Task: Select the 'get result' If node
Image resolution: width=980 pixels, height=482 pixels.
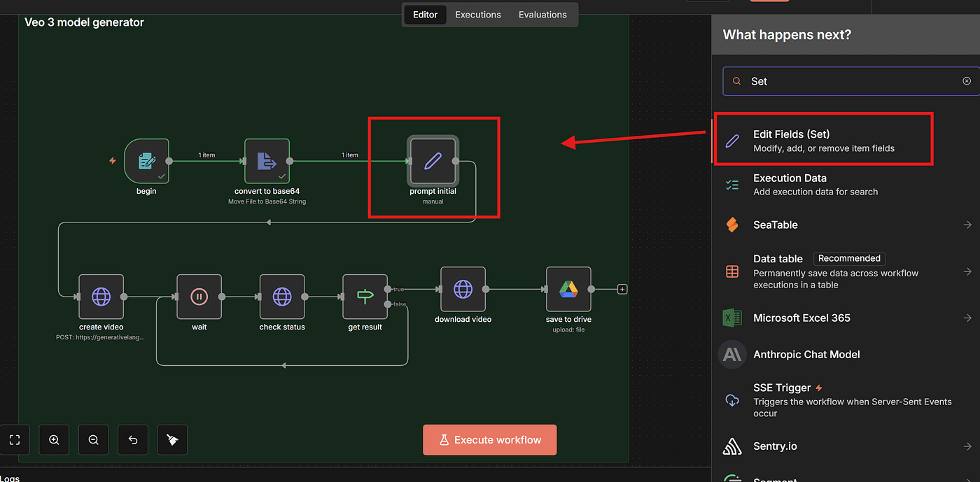Action: coord(365,297)
